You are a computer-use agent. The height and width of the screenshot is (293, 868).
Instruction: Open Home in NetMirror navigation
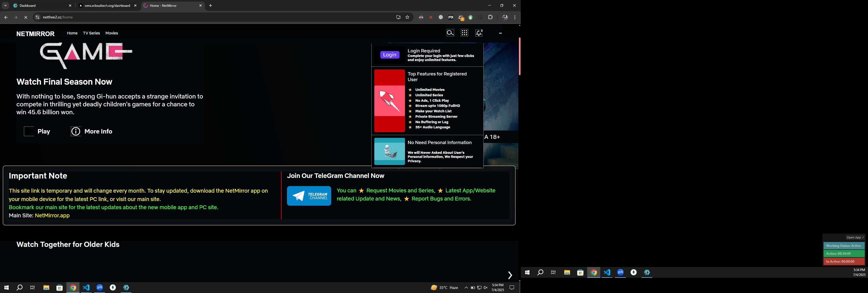click(x=72, y=33)
